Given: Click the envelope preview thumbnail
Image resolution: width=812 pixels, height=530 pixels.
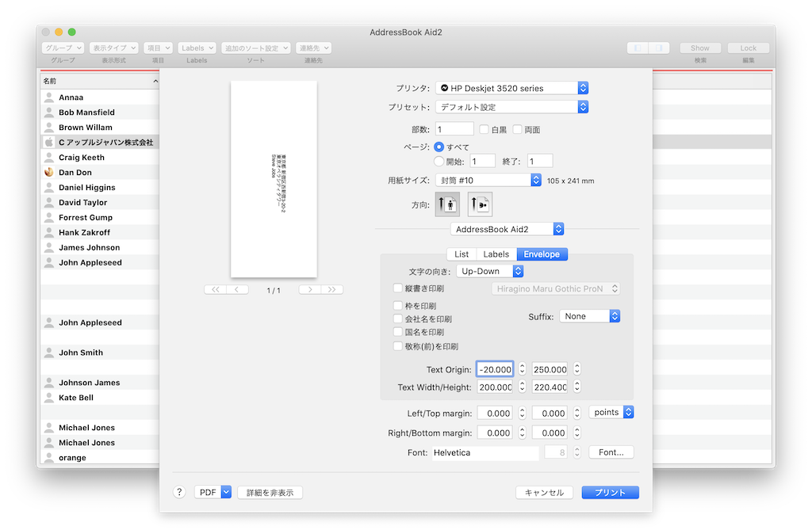Looking at the screenshot, I should click(274, 179).
